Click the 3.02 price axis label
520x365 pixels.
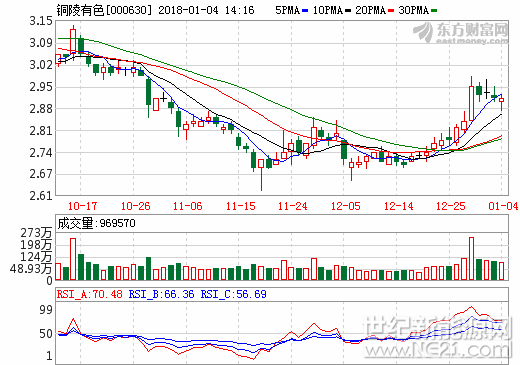[41, 65]
